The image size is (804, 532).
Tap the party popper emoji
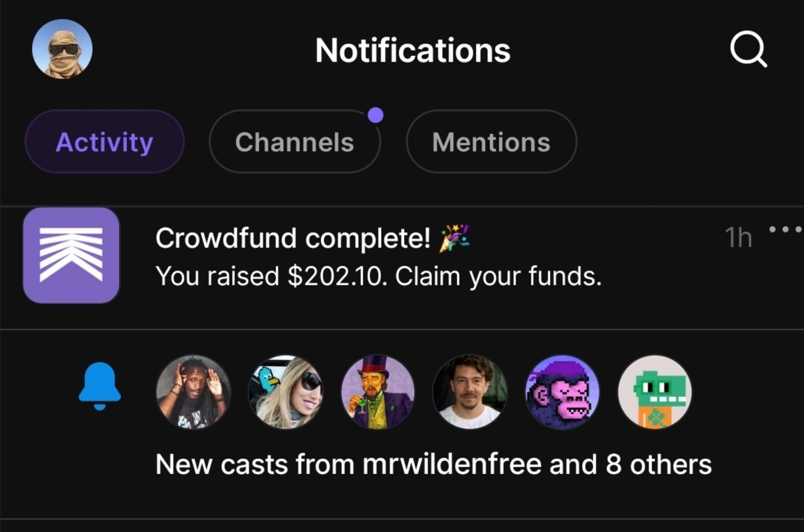click(455, 238)
